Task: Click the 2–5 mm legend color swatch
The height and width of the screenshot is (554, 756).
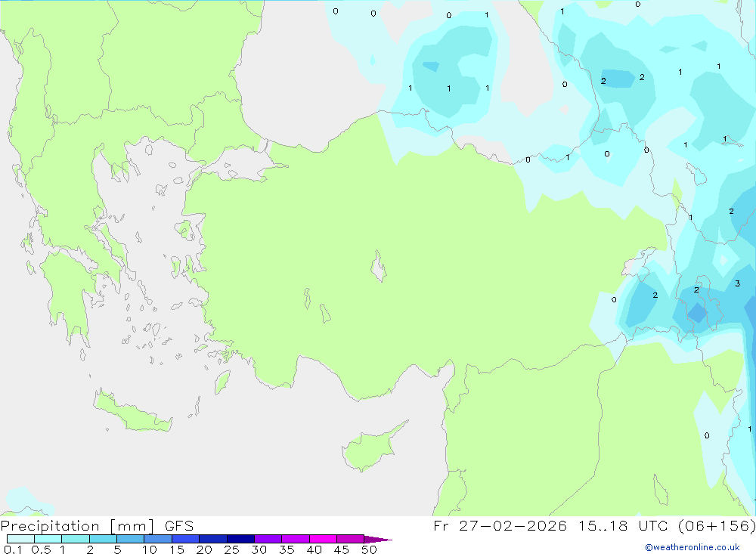Action: [103, 539]
